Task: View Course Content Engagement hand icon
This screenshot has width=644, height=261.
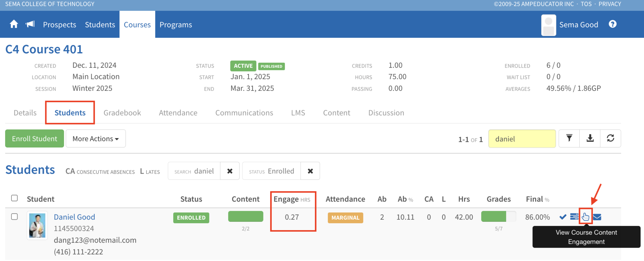Action: [x=585, y=217]
